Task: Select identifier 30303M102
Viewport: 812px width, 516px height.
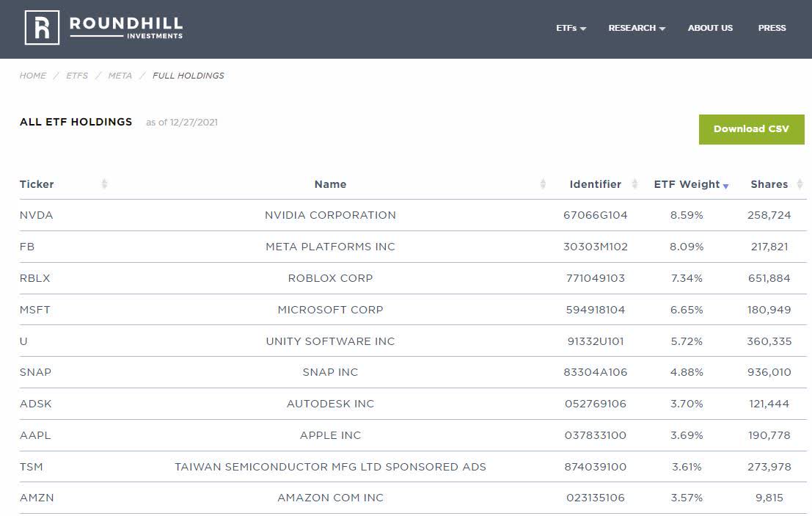Action: [596, 247]
